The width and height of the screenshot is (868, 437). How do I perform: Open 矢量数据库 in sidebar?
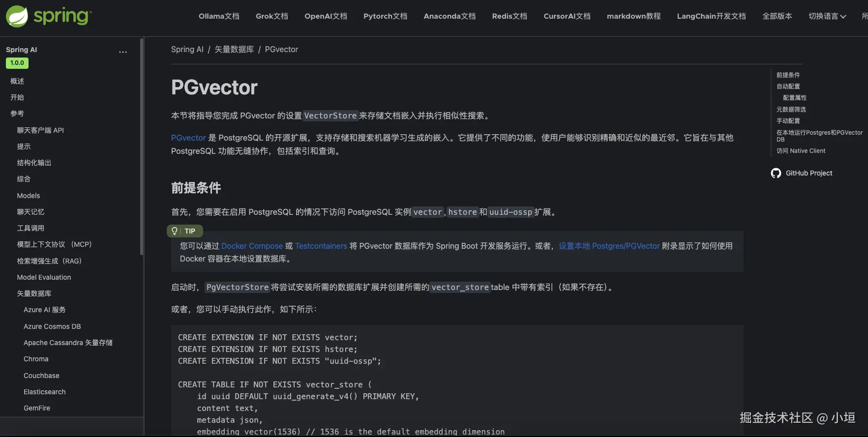pos(34,293)
